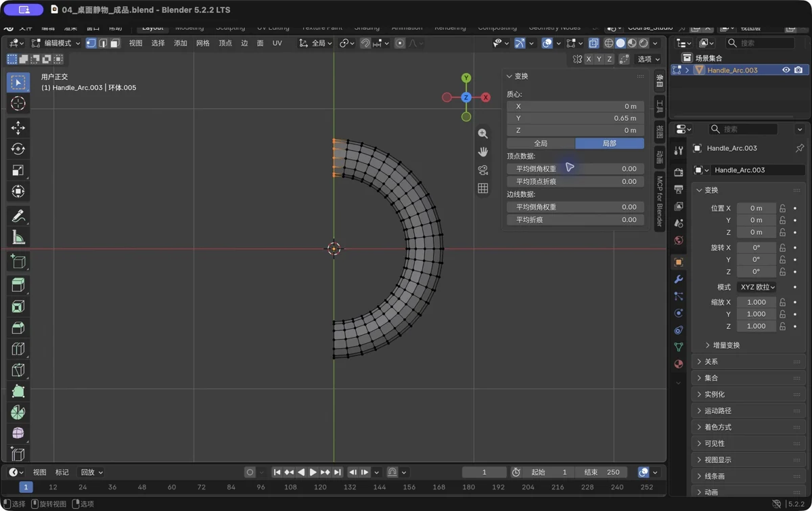Pick the Cursor tool icon
The width and height of the screenshot is (812, 511).
tap(18, 104)
